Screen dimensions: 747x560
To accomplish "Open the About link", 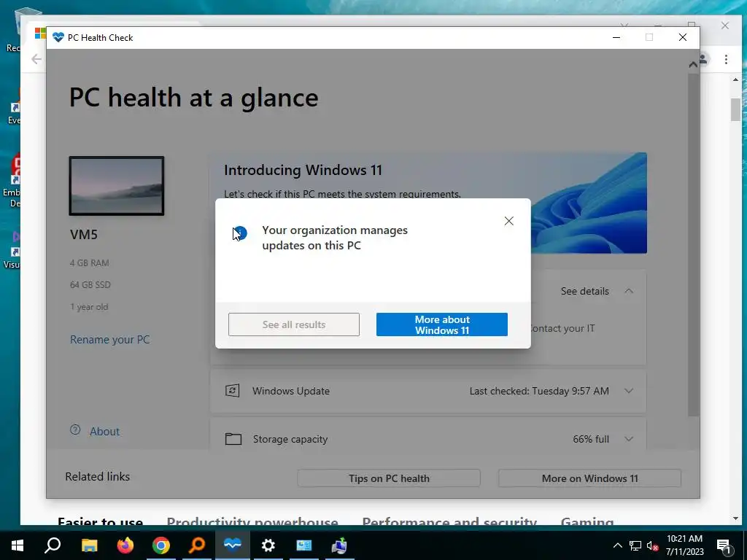I will pyautogui.click(x=104, y=432).
